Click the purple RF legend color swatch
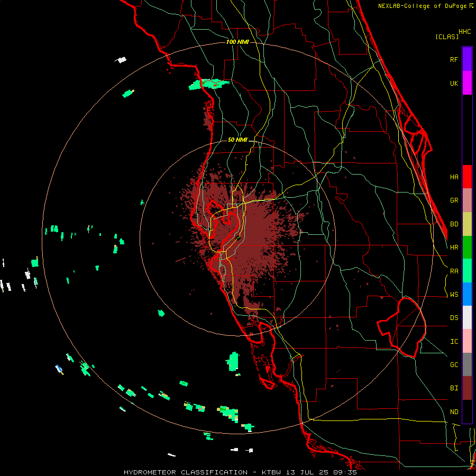The image size is (476, 476). pos(467,59)
